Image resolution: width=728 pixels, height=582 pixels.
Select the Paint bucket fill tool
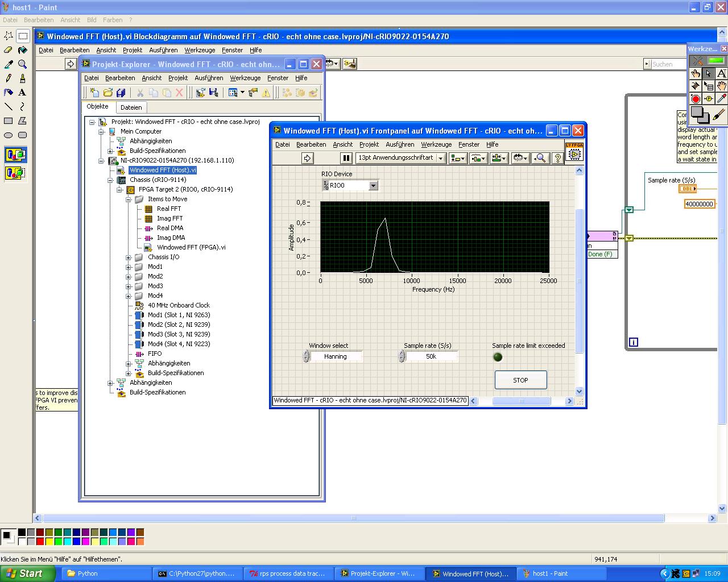(x=22, y=50)
